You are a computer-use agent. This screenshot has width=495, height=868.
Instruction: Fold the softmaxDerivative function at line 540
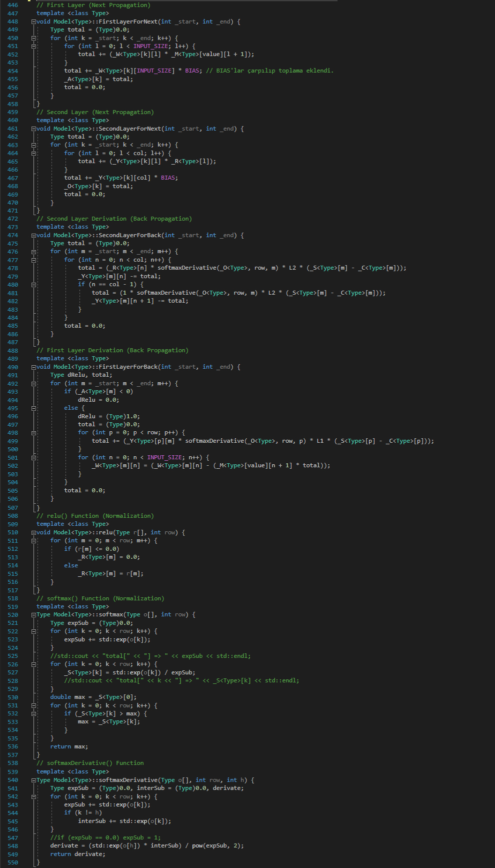tap(33, 780)
